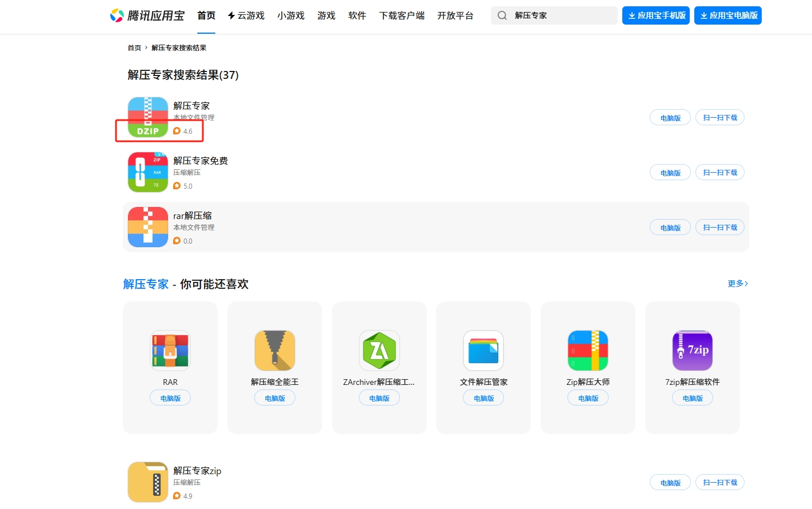
Task: Open 解压专家免费 app title link
Action: [x=201, y=161]
